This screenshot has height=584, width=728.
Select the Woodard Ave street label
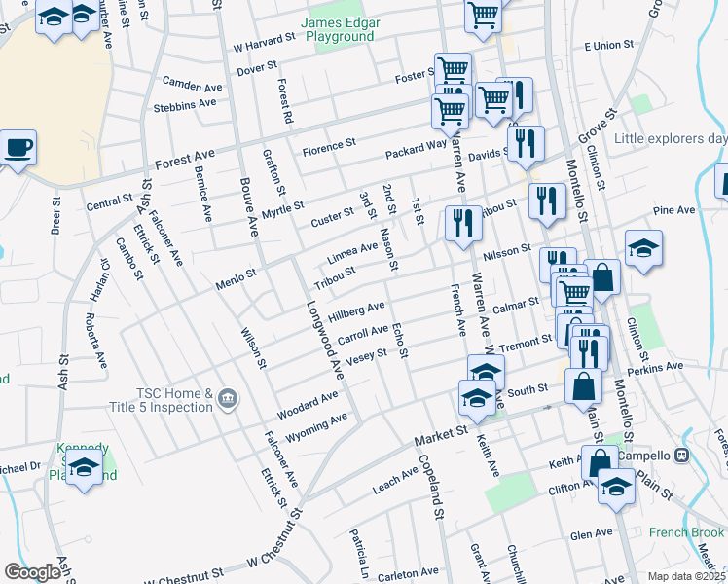(x=308, y=405)
